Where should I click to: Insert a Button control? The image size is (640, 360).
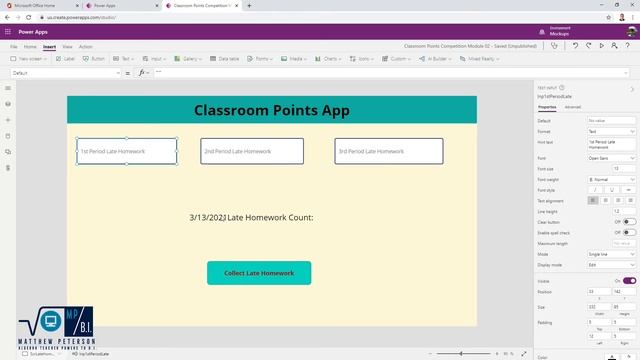[93, 59]
